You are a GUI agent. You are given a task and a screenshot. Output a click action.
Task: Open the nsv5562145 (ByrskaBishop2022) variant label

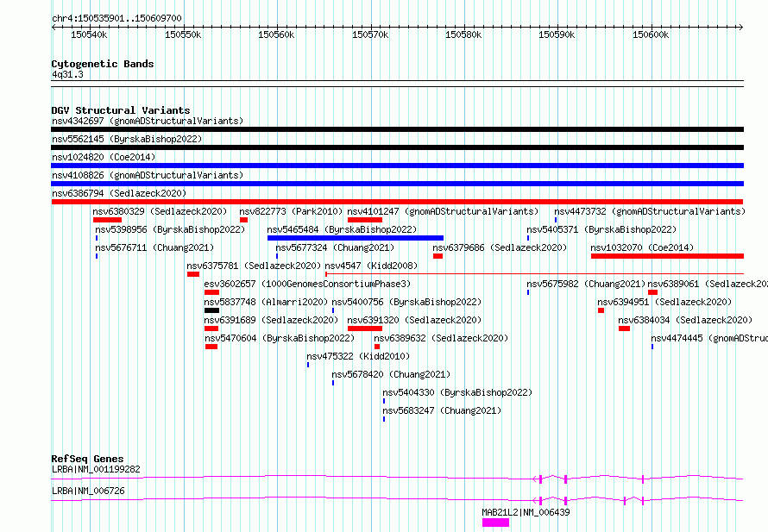[x=127, y=139]
